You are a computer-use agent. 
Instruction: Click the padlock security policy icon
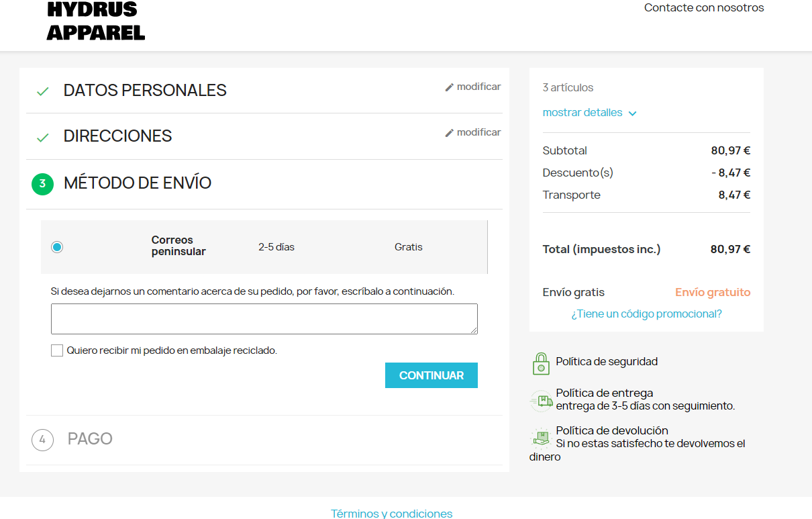pyautogui.click(x=541, y=363)
